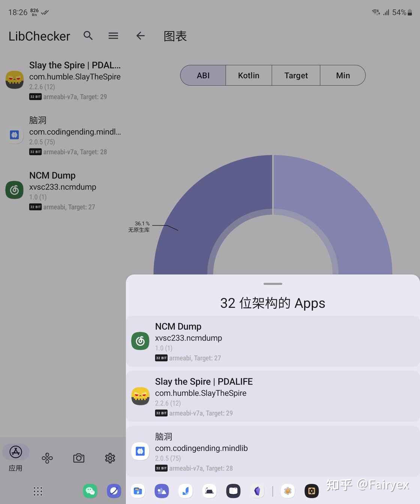Open sort options via the list menu icon
The image size is (420, 504).
tap(113, 36)
